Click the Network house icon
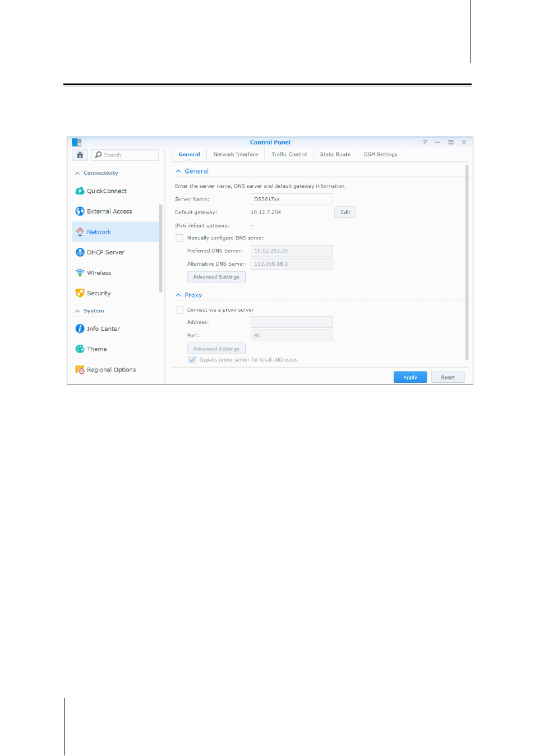 click(80, 231)
